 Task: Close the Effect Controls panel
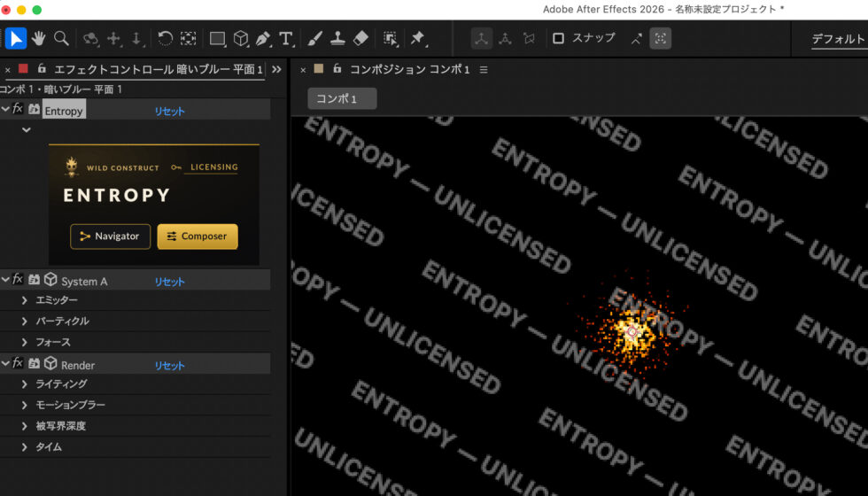tap(7, 70)
